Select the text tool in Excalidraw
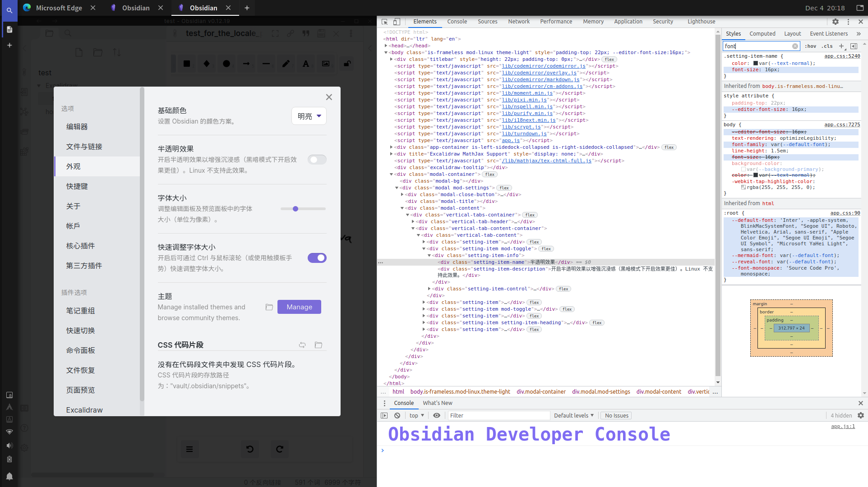Image resolution: width=868 pixels, height=487 pixels. point(305,63)
